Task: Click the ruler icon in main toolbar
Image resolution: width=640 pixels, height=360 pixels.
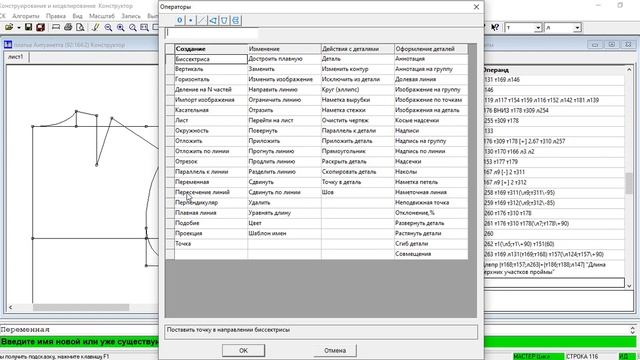Action: 56,27
